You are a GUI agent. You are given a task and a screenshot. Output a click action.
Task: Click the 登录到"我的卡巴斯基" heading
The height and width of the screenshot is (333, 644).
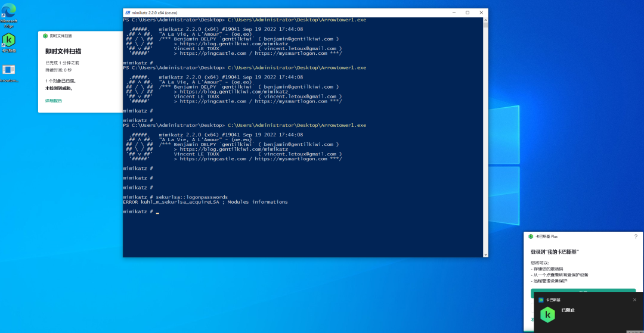pyautogui.click(x=555, y=252)
